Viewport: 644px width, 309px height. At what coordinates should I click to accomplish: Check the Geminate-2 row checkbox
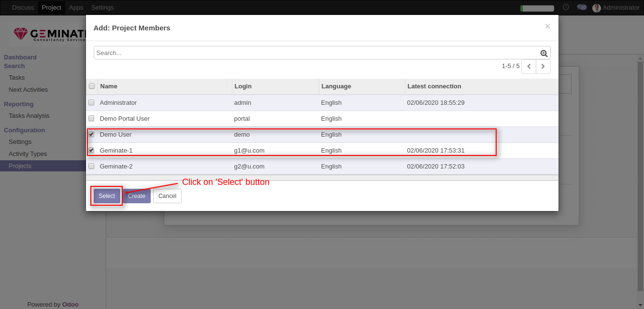pos(91,166)
